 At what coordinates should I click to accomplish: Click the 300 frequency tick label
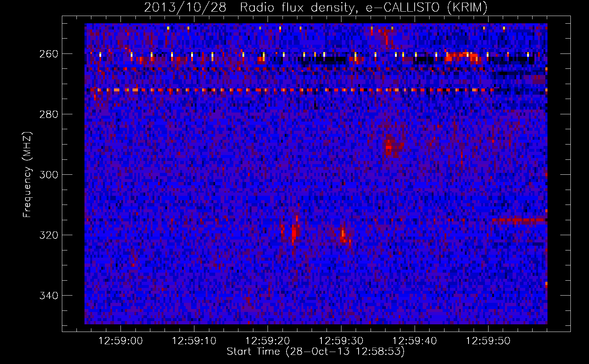(x=48, y=175)
